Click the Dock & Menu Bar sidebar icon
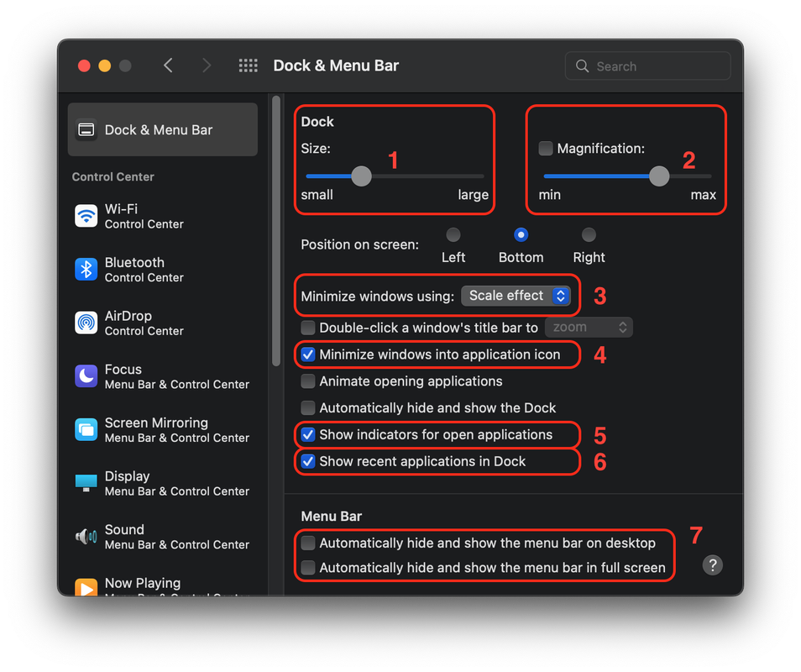 (86, 130)
